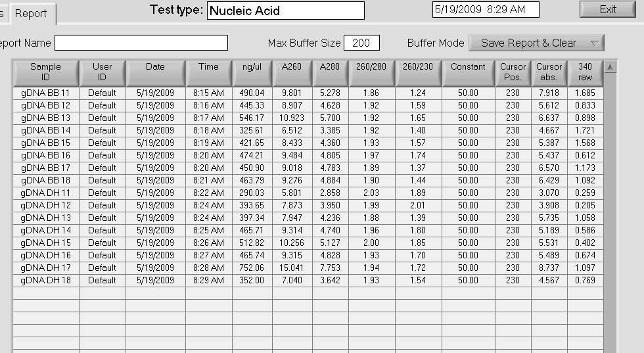Viewport: 644px width, 353px height.
Task: Select the gDNA BB 11 sample row
Action: click(45, 93)
